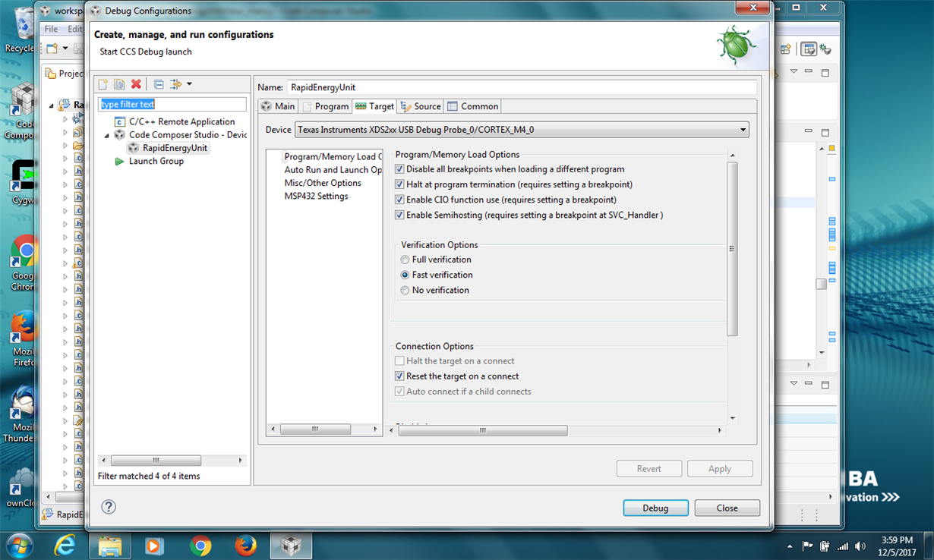Toggle Halt at program termination checkbox
The height and width of the screenshot is (560, 934).
[x=400, y=184]
